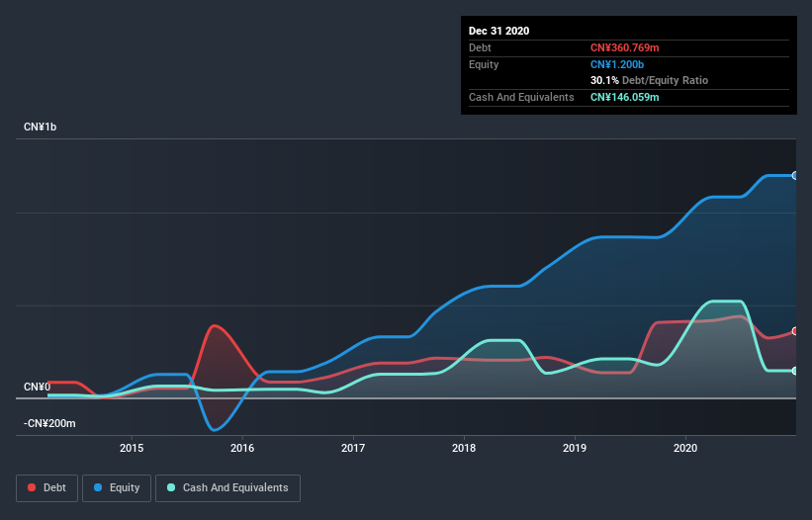Click the 2015 x-axis label
812x520 pixels.
(132, 448)
